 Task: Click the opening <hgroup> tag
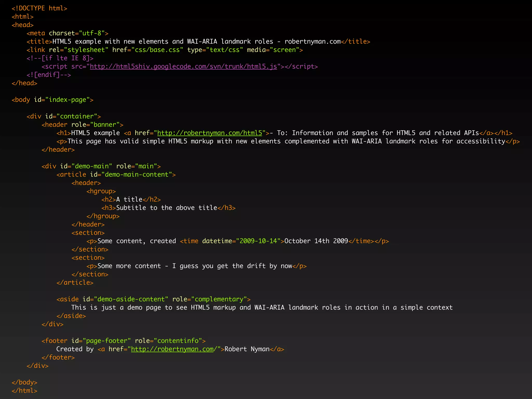point(101,191)
